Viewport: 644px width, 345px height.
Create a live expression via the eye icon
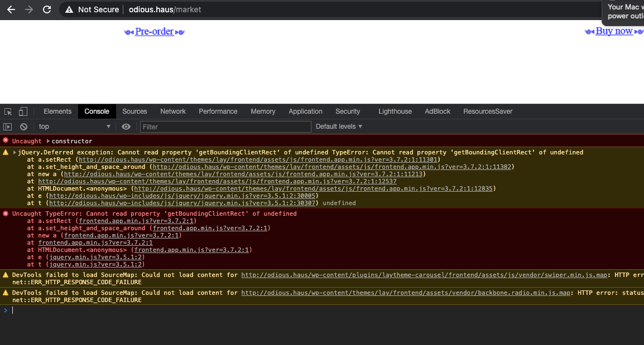pos(126,127)
